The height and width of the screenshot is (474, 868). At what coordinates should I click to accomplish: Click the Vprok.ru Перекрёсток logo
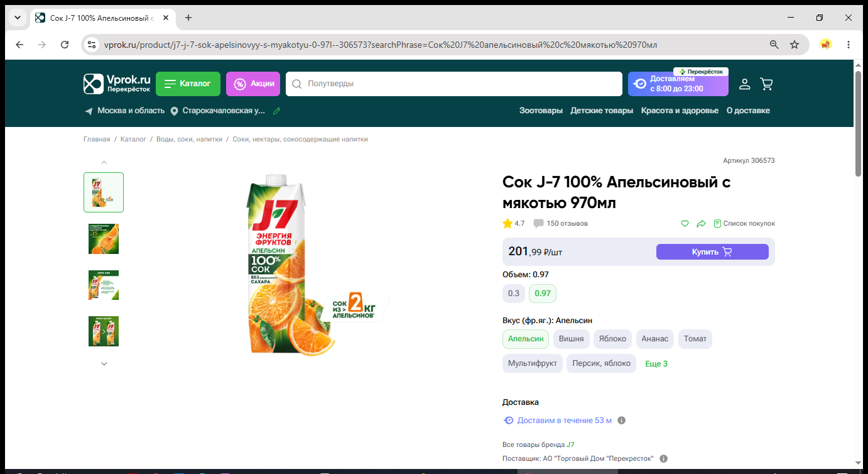click(117, 84)
